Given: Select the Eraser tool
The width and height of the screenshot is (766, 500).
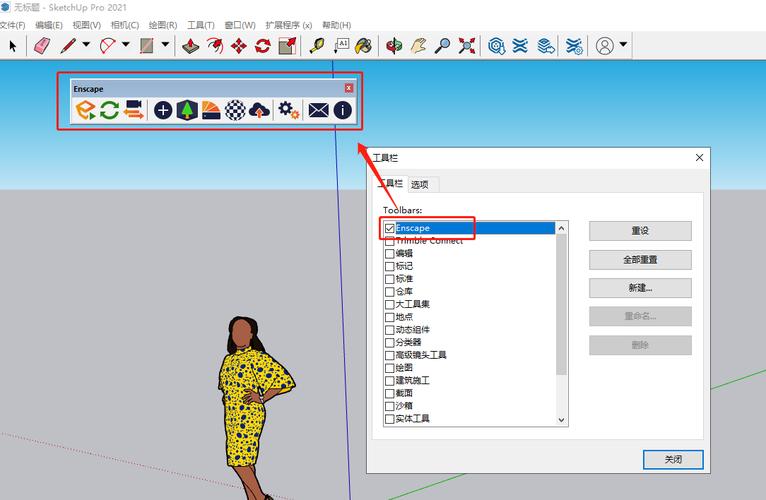Looking at the screenshot, I should [x=43, y=46].
